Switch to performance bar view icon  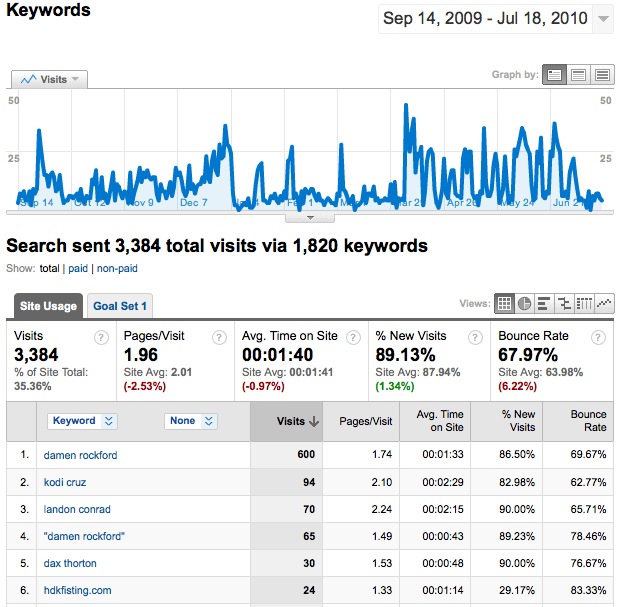click(544, 304)
